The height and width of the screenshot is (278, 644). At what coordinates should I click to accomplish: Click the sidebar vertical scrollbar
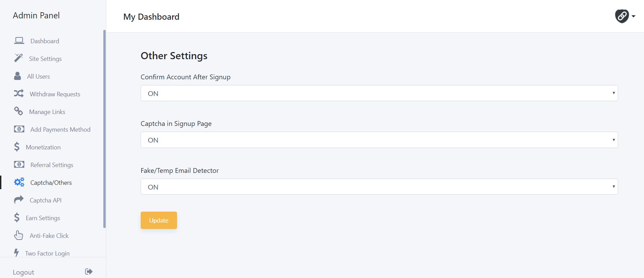[x=104, y=129]
